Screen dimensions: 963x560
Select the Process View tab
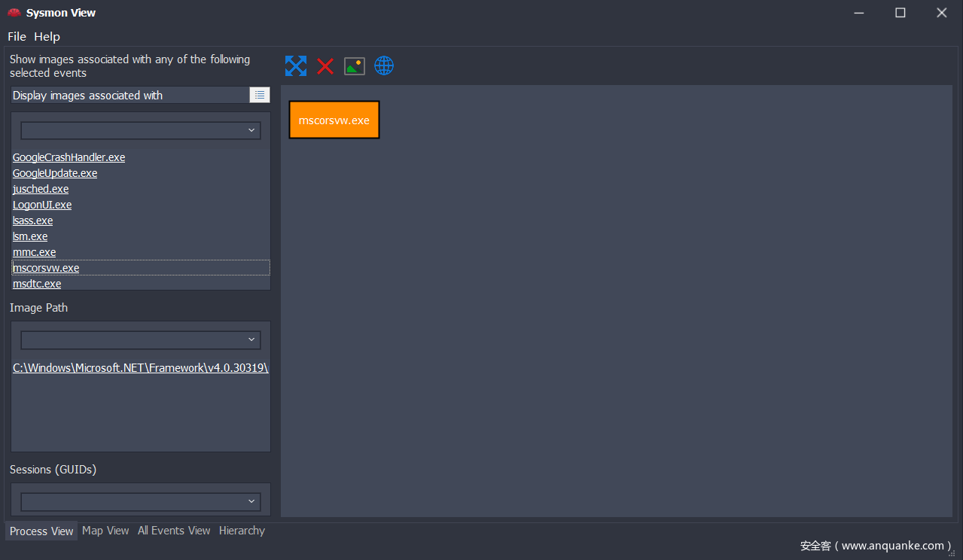41,531
